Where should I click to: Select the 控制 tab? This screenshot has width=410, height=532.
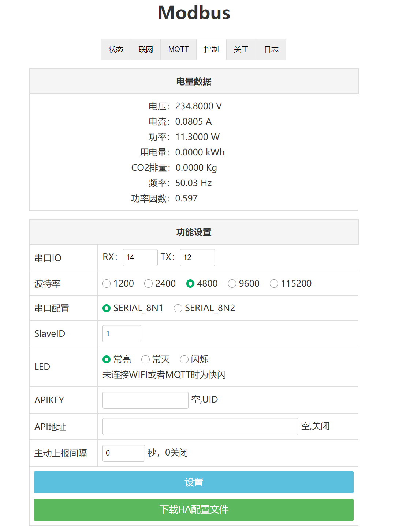point(211,49)
